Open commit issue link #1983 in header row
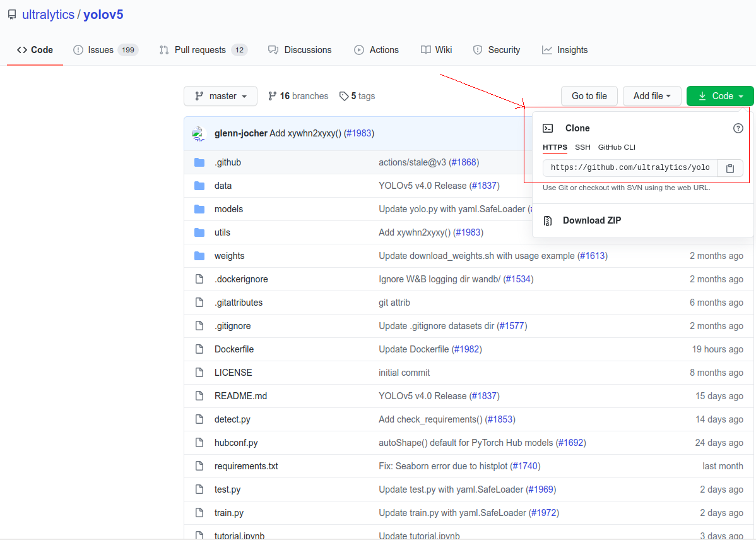 (x=359, y=133)
